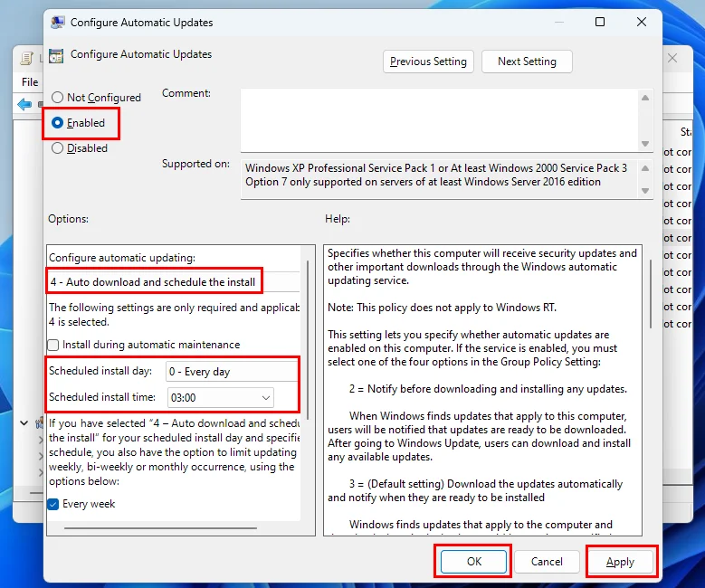Click the title bar dialog icon
Image resolution: width=705 pixels, height=588 pixels.
tap(58, 22)
